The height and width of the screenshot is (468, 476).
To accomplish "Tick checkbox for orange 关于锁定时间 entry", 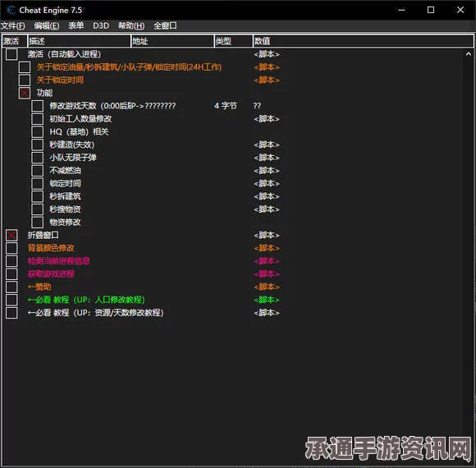I will click(x=25, y=80).
